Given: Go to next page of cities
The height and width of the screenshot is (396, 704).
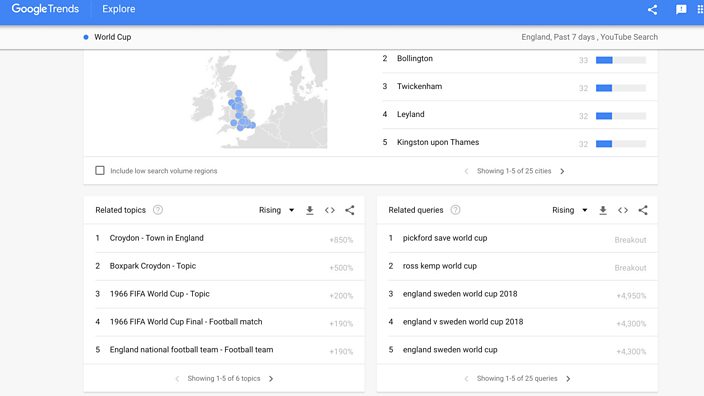Looking at the screenshot, I should [562, 171].
